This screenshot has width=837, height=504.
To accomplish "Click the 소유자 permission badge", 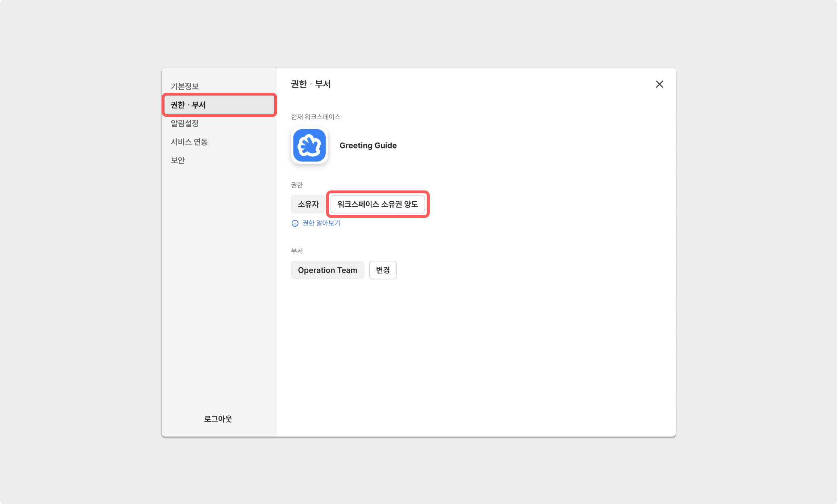I will 308,204.
